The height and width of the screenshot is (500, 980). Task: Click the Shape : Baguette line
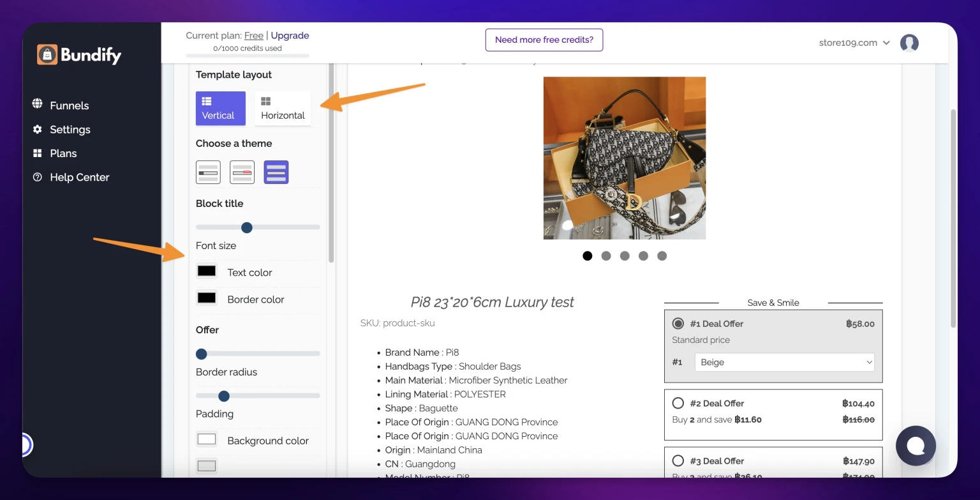click(x=422, y=408)
